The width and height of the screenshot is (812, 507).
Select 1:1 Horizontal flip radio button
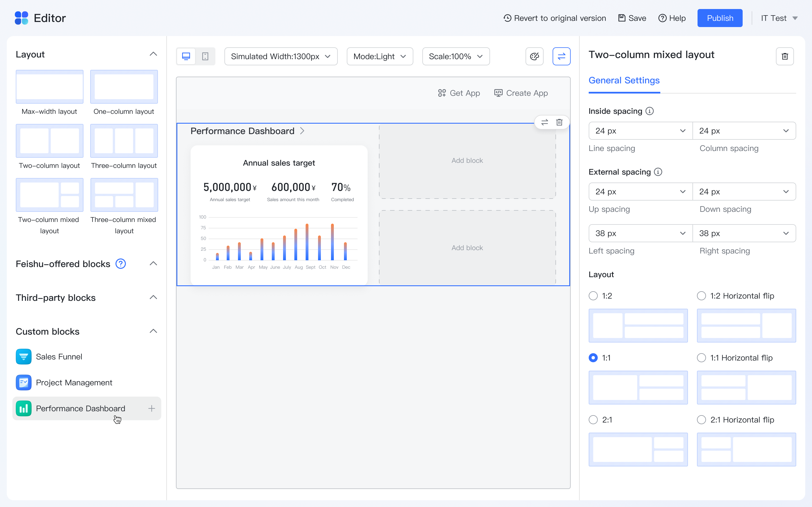tap(701, 358)
